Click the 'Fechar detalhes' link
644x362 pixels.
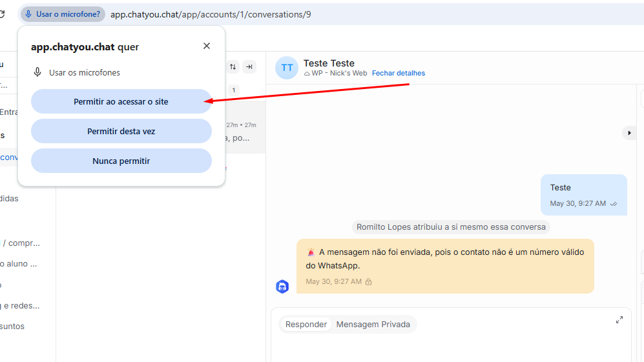[x=398, y=73]
